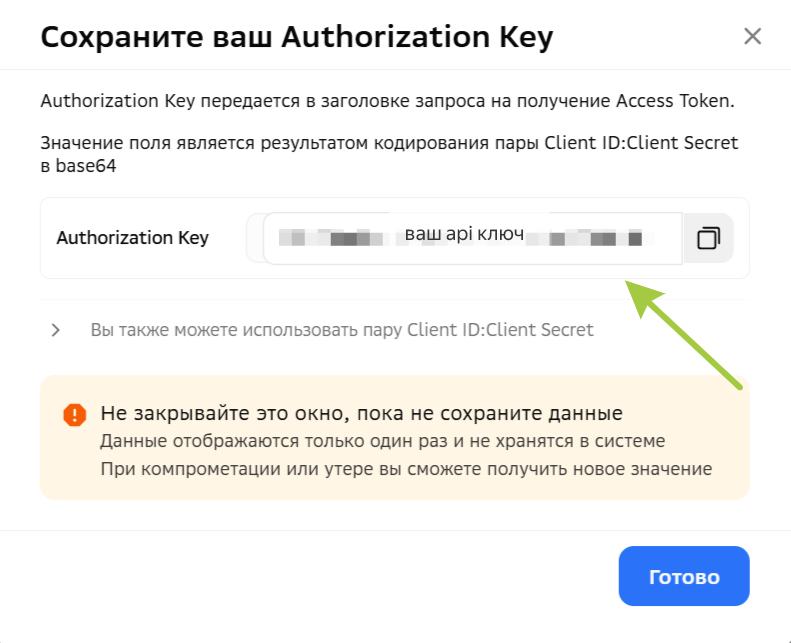Image resolution: width=791 pixels, height=643 pixels.
Task: Click the orange warning exclamation icon
Action: coord(75,415)
